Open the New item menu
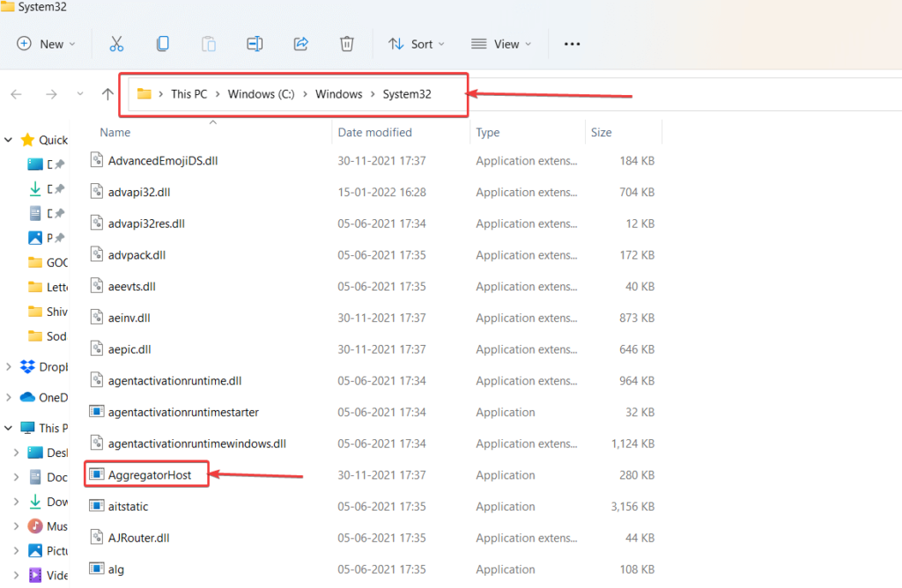 46,44
